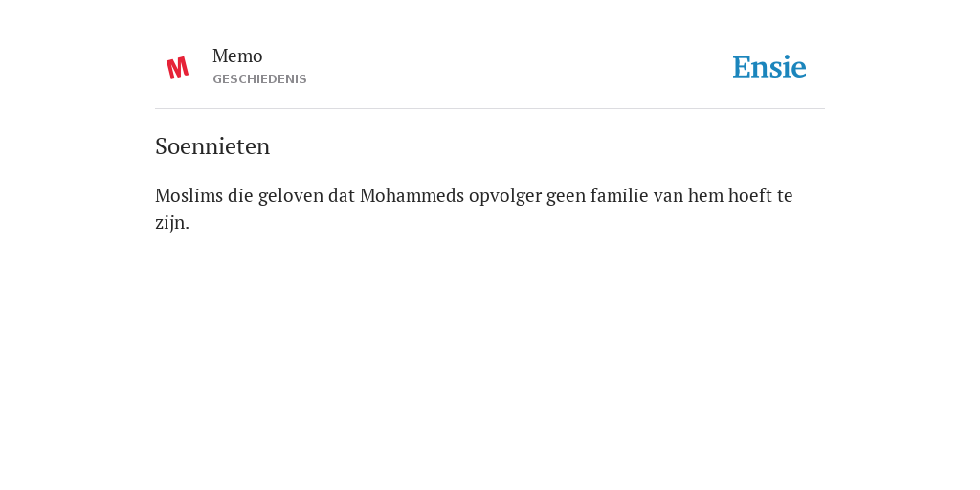Open the Memo source name link
The height and width of the screenshot is (490, 980).
click(x=237, y=56)
